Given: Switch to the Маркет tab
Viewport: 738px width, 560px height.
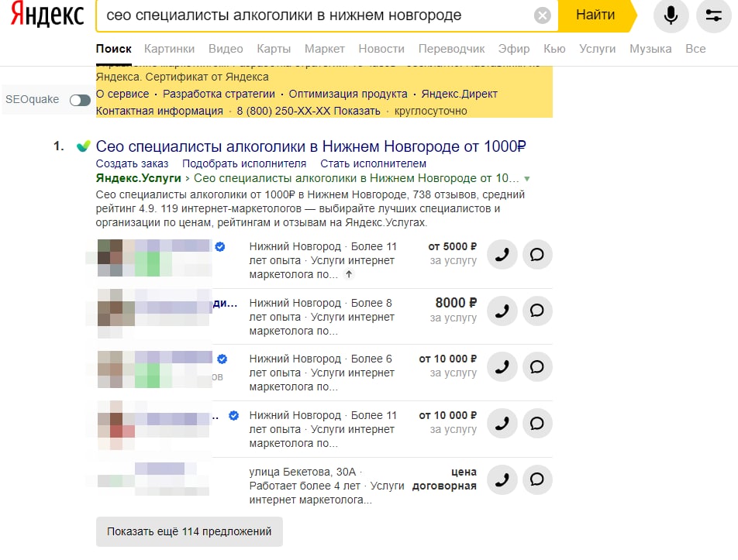Looking at the screenshot, I should point(324,49).
